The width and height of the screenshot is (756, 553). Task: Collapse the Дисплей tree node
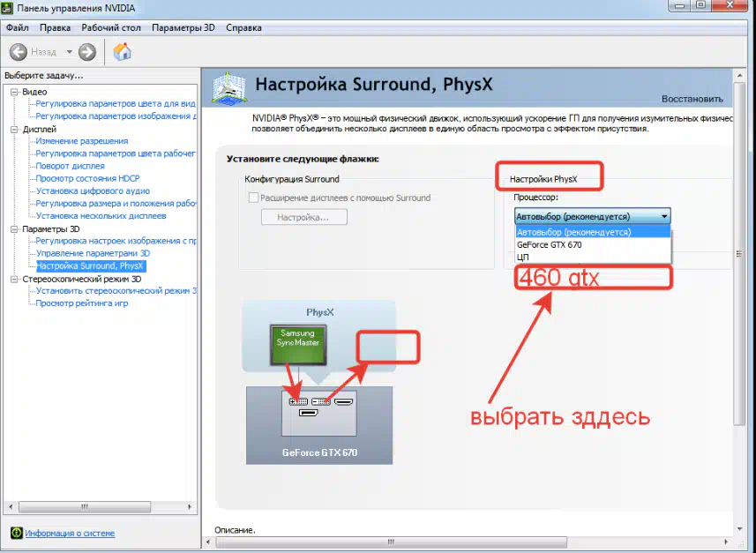[14, 130]
